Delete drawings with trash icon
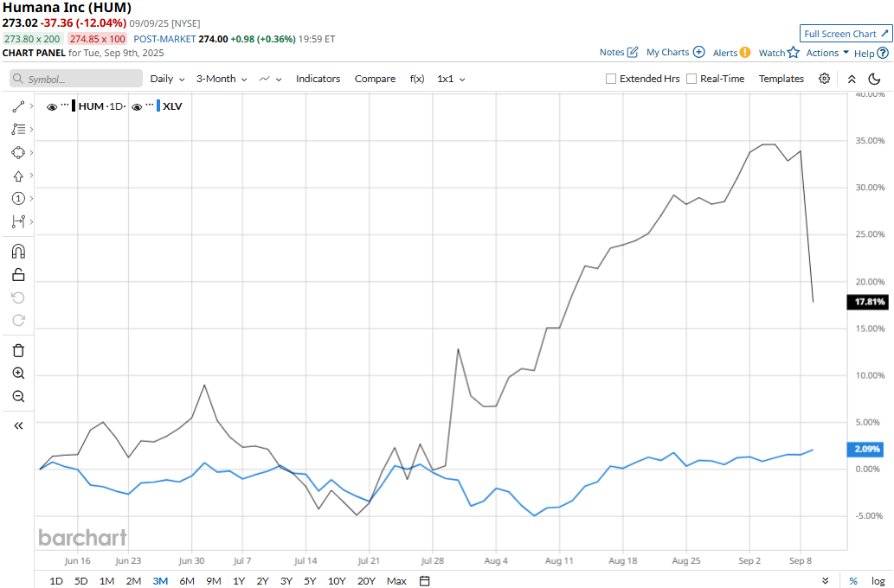 pos(18,350)
